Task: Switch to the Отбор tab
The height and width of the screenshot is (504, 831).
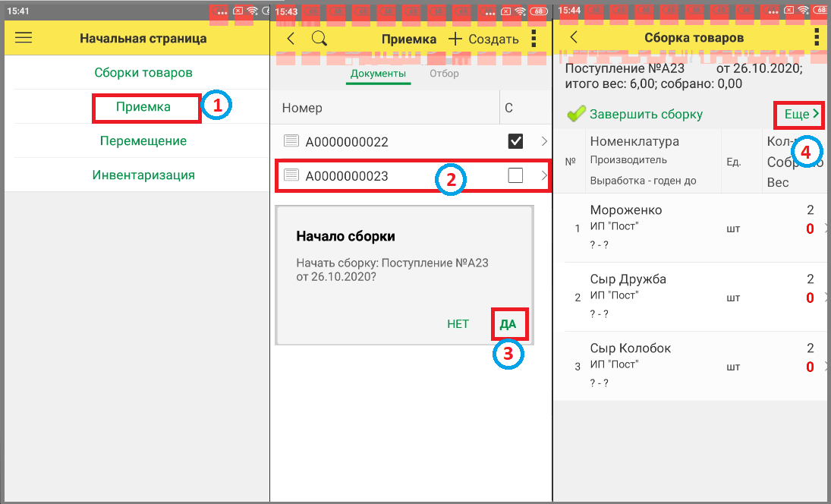Action: coord(444,73)
